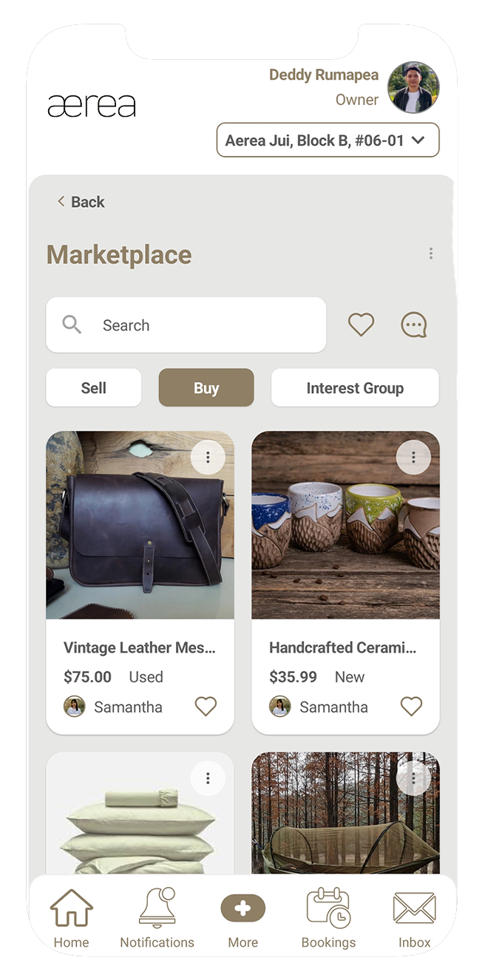The height and width of the screenshot is (980, 485).
Task: Open the Interest Group tab
Action: (x=355, y=387)
